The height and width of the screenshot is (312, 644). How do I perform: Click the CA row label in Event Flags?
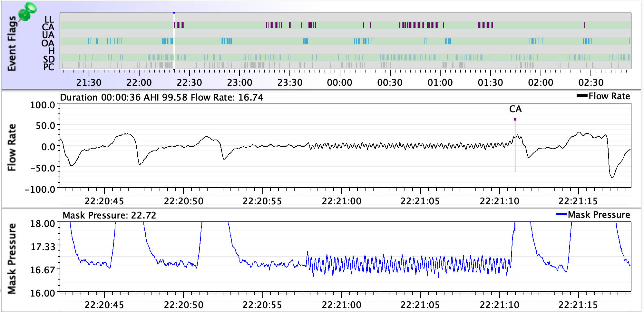click(x=48, y=27)
